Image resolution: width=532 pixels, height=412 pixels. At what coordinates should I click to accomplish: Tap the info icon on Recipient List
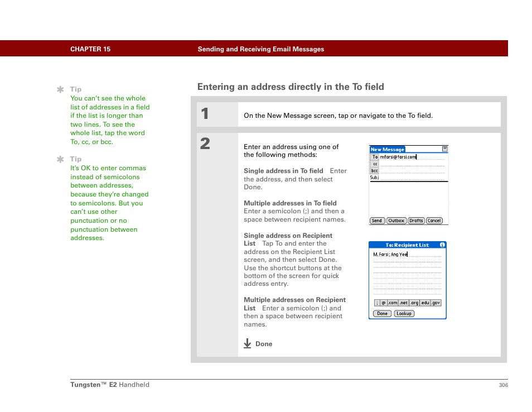(x=442, y=245)
